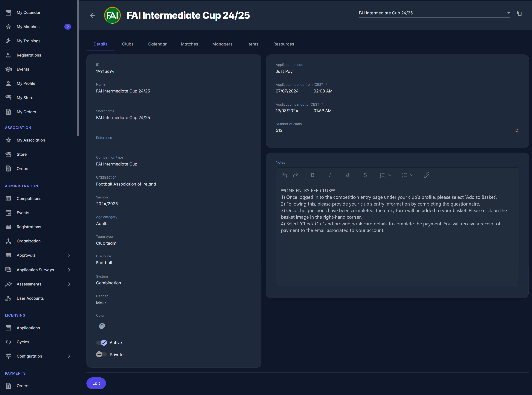Screen dimensions: 532x395
Task: Click the Application period from date 07/07/2024
Action: coord(287,91)
